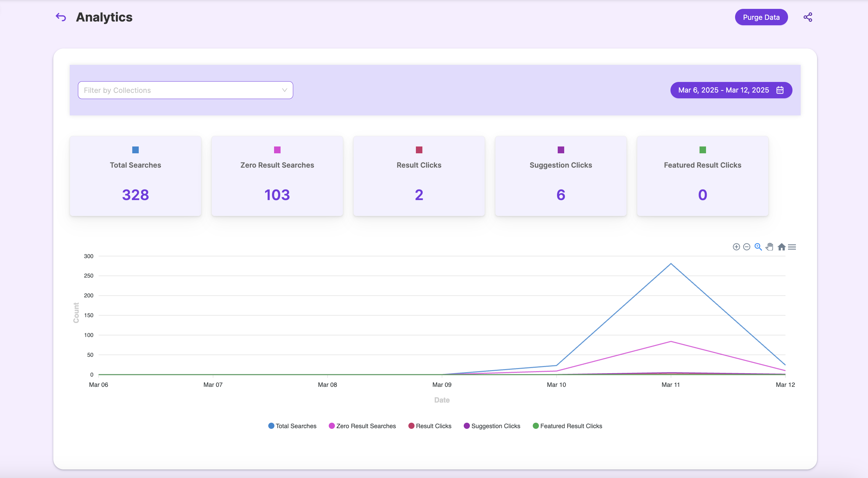Click the chart zoom in plus icon
The width and height of the screenshot is (868, 478).
tap(736, 247)
